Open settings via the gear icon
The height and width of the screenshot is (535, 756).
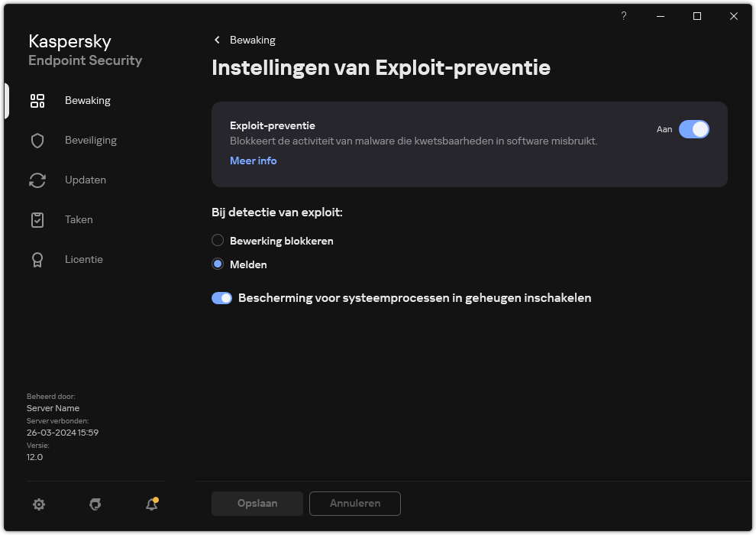point(39,504)
